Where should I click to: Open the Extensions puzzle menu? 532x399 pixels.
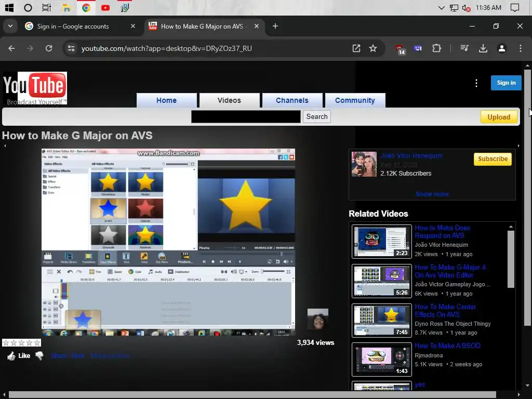436,48
